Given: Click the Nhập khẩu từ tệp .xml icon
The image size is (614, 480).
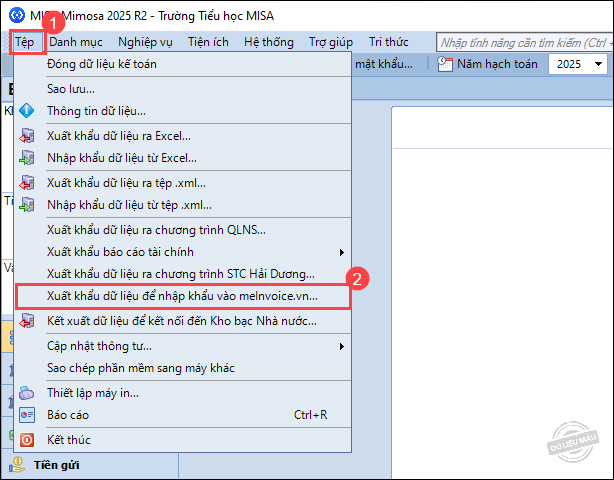Looking at the screenshot, I should tap(27, 205).
